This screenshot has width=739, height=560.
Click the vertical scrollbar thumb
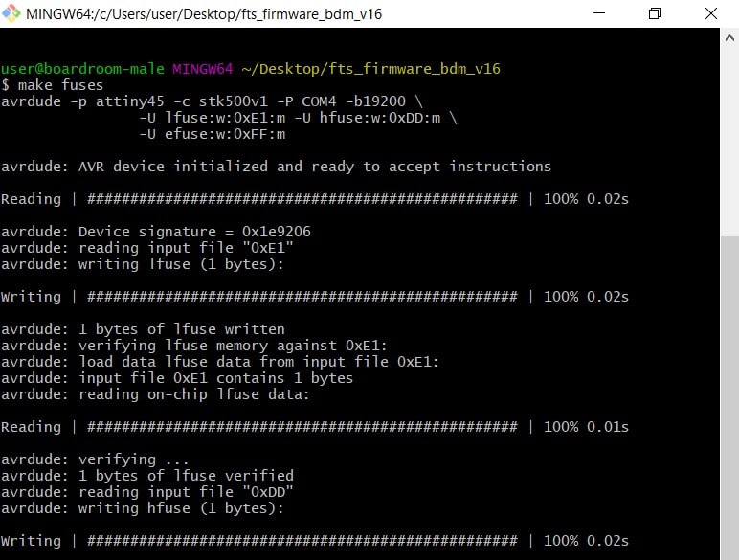(729, 398)
